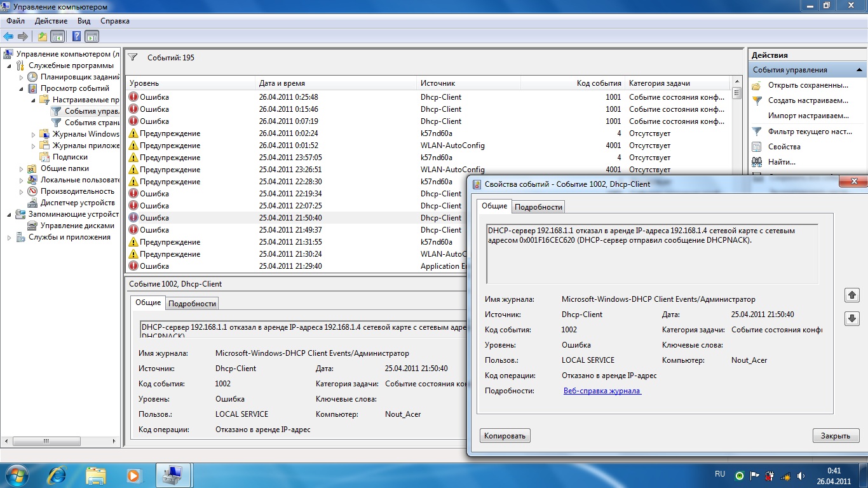Click the volume speaker tray icon

click(801, 475)
